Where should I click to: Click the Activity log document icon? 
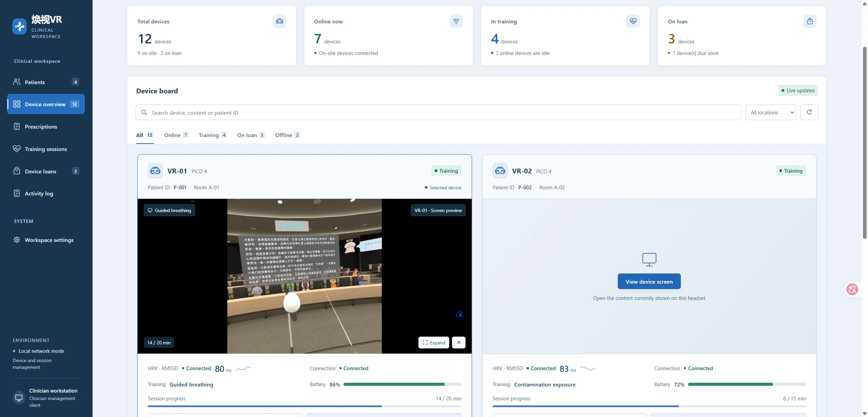pos(17,193)
